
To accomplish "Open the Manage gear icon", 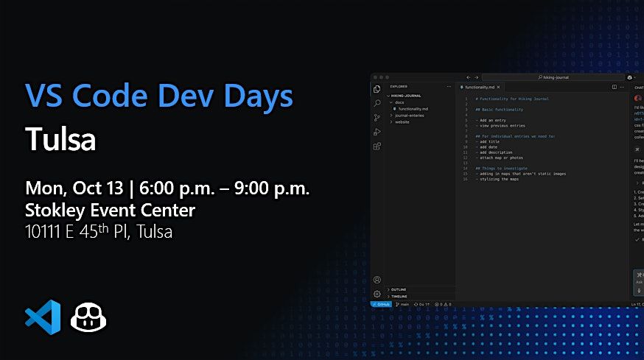I will pyautogui.click(x=377, y=294).
